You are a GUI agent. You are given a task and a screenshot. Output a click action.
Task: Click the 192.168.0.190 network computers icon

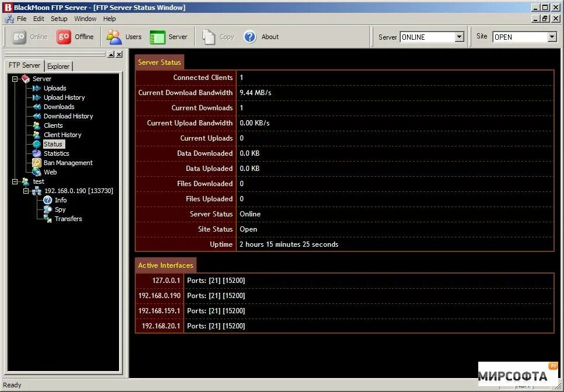37,191
